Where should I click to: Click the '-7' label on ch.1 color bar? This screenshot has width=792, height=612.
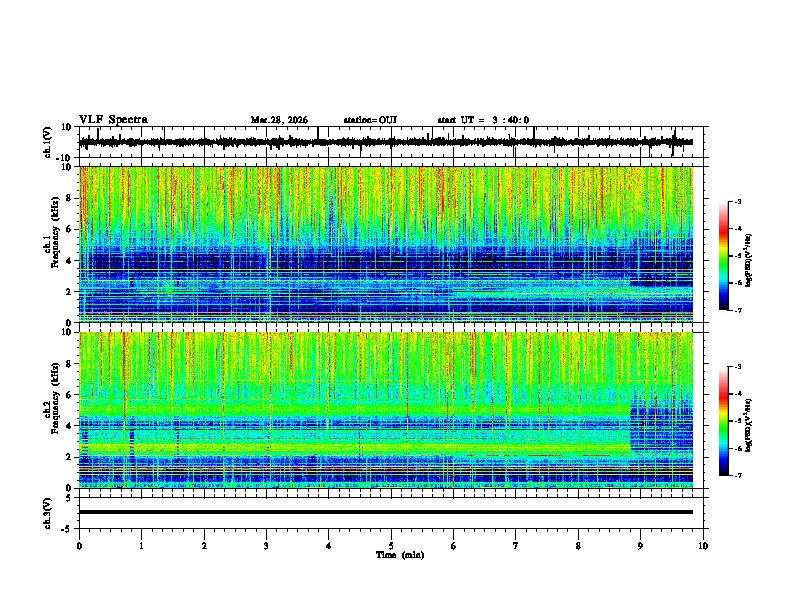tap(738, 310)
